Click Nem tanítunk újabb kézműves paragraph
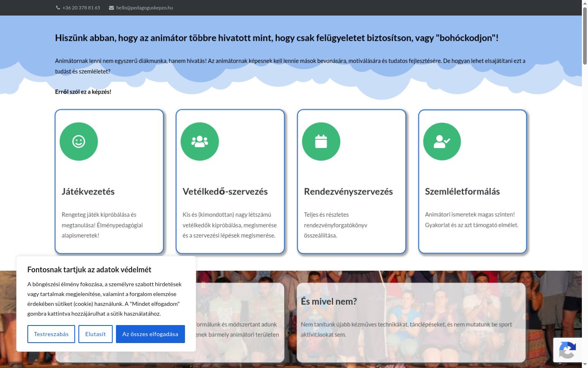The height and width of the screenshot is (368, 588). 406,330
